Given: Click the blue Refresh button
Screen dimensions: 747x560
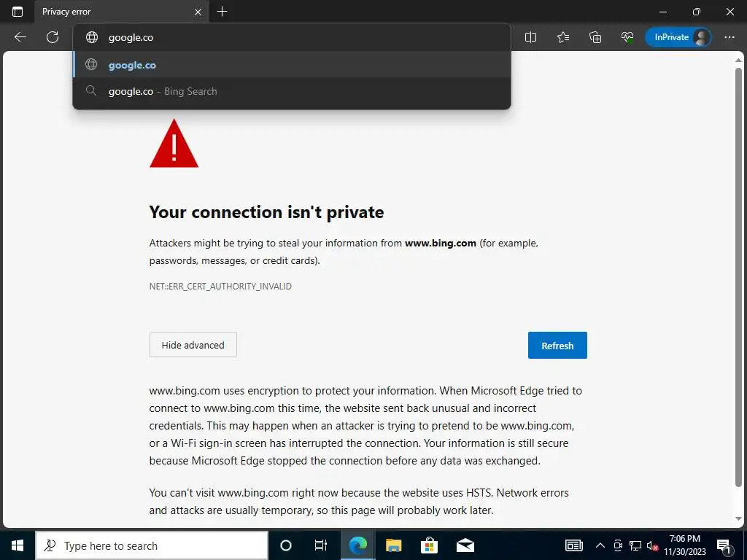Looking at the screenshot, I should [x=557, y=345].
